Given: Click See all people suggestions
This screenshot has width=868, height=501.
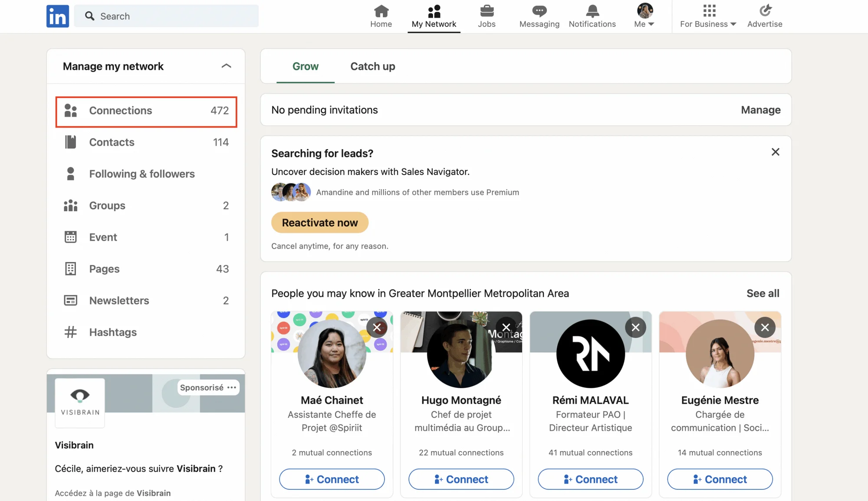Looking at the screenshot, I should (x=763, y=294).
